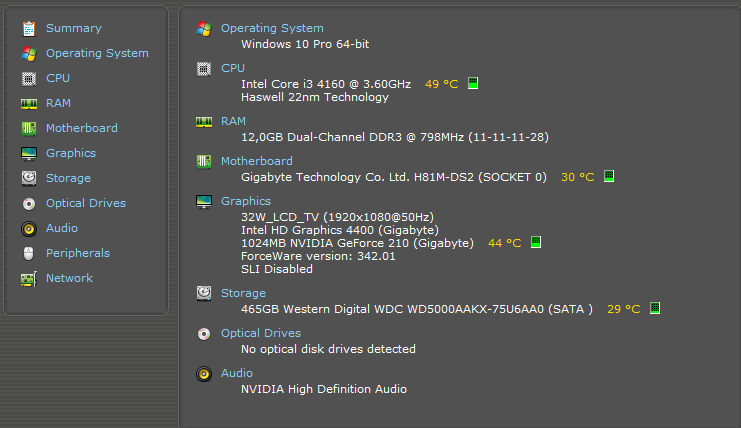Screen dimensions: 741x428
Task: Click the Graphics heading link in main panel
Action: coord(245,201)
